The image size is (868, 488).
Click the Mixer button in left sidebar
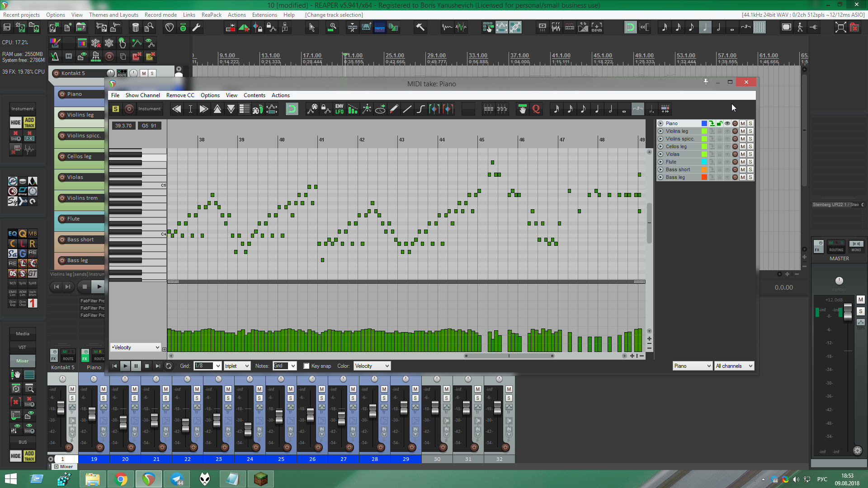pos(23,361)
